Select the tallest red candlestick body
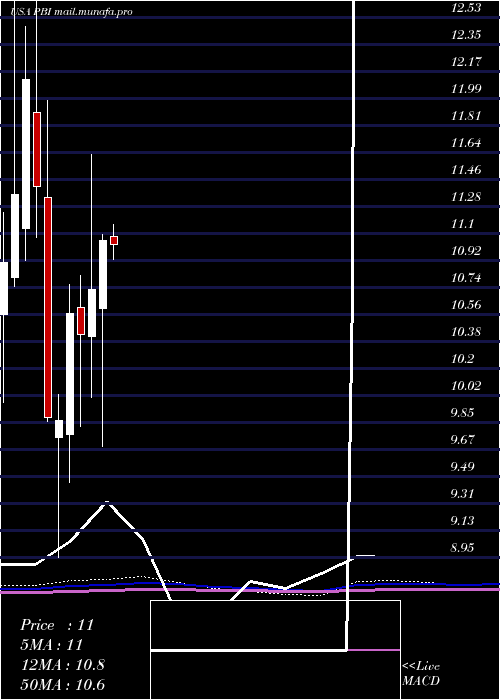This screenshot has height=700, width=500. [x=48, y=307]
